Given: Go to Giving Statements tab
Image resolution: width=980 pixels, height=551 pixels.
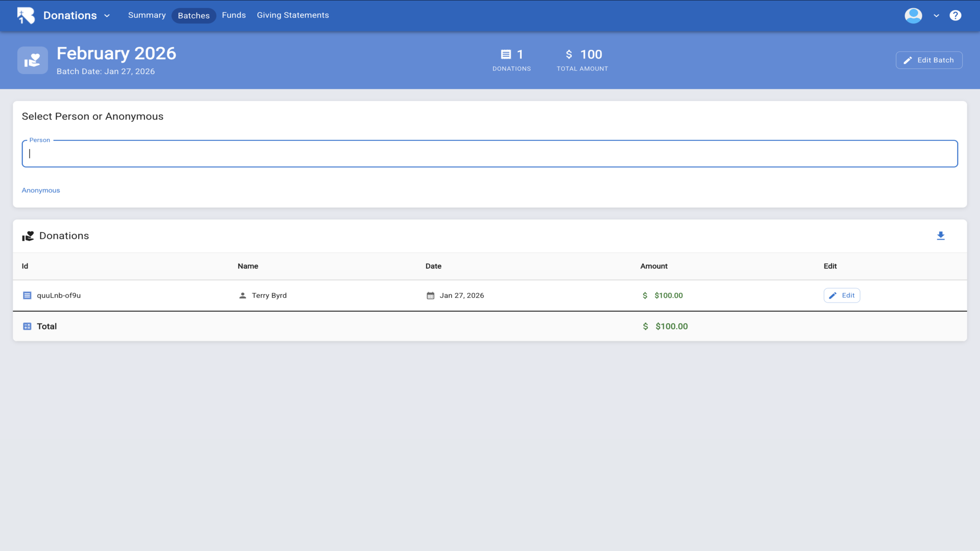Looking at the screenshot, I should [x=292, y=15].
